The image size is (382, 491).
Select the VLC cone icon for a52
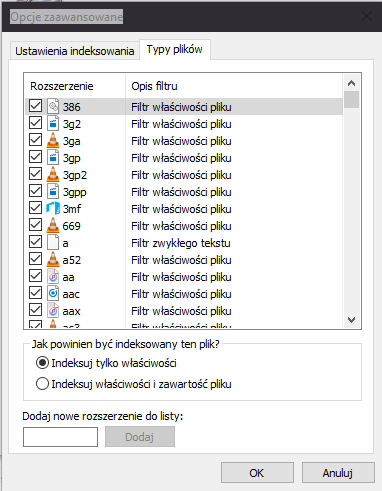tap(53, 259)
